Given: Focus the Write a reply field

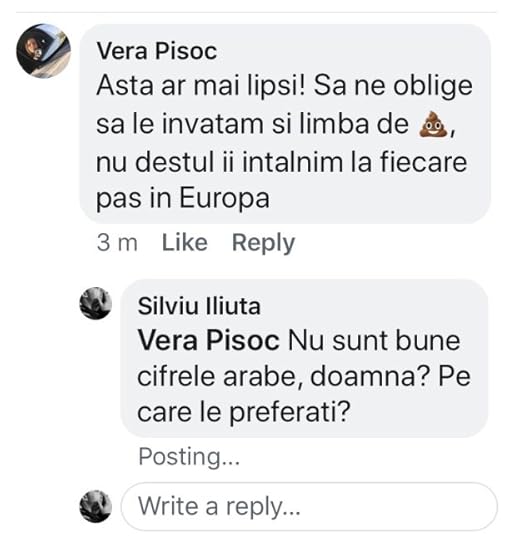Looking at the screenshot, I should (309, 507).
